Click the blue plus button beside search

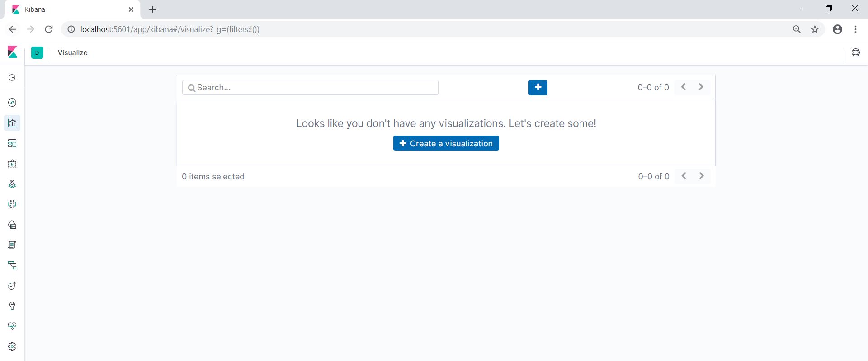tap(538, 87)
